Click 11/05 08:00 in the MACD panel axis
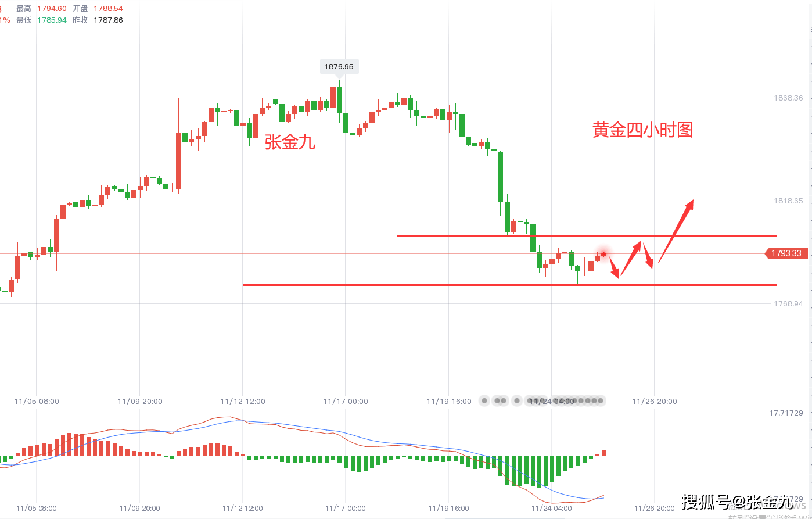 [37, 508]
